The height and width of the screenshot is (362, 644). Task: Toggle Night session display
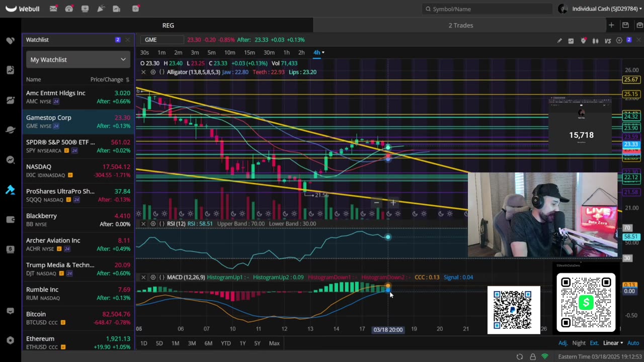tap(579, 343)
